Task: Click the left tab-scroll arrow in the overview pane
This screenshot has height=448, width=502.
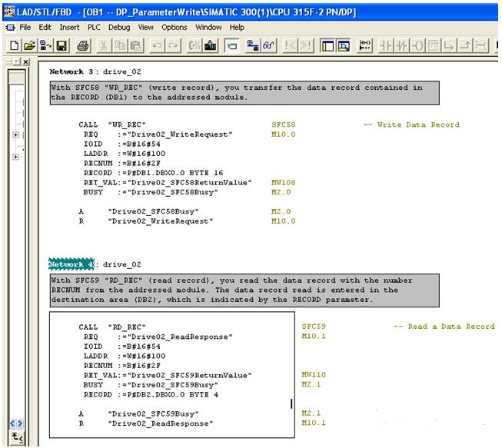Action: tap(12, 423)
